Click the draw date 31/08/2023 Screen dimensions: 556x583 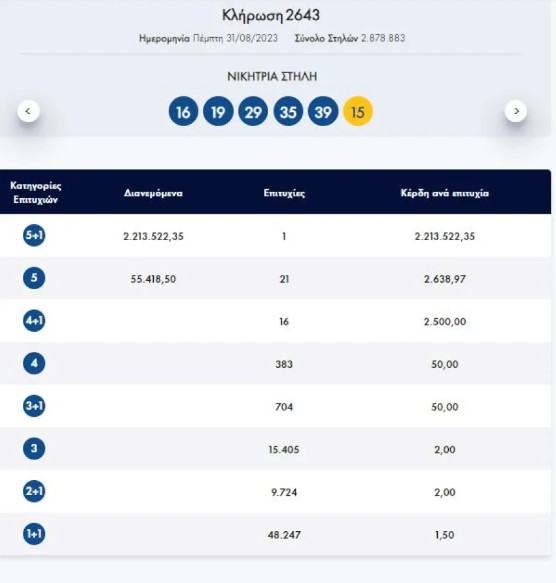(x=252, y=38)
